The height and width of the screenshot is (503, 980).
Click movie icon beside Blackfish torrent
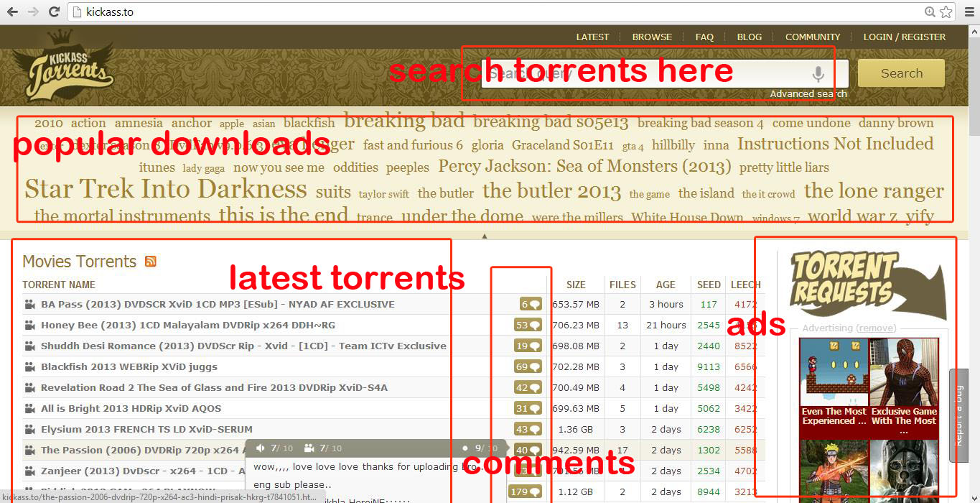pyautogui.click(x=29, y=366)
